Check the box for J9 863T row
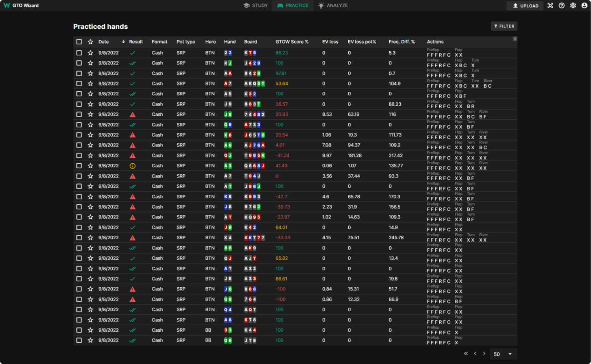591x364 pixels. coord(79,104)
